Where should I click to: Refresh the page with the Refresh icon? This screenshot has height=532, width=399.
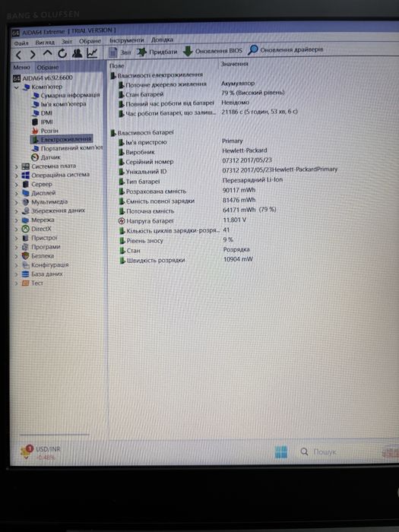(62, 53)
